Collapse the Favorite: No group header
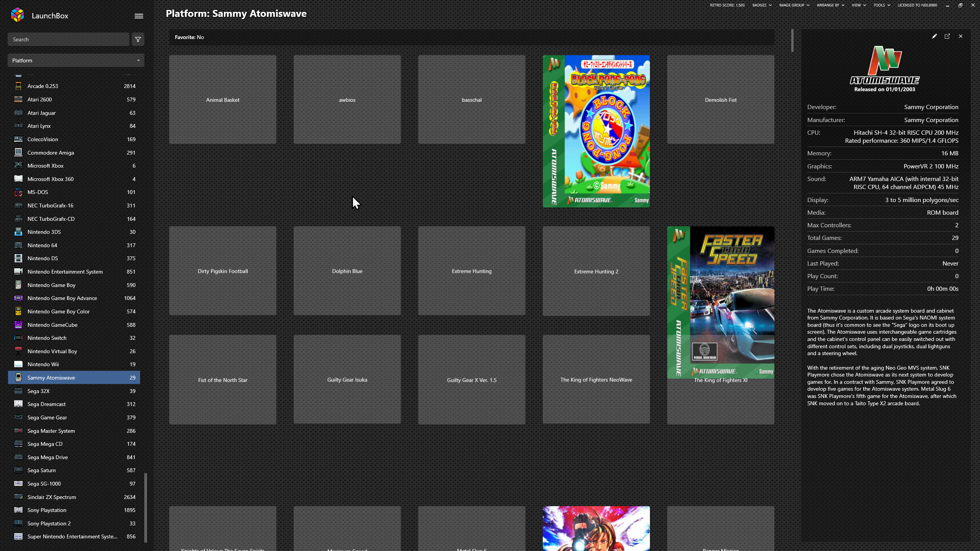 coord(472,37)
